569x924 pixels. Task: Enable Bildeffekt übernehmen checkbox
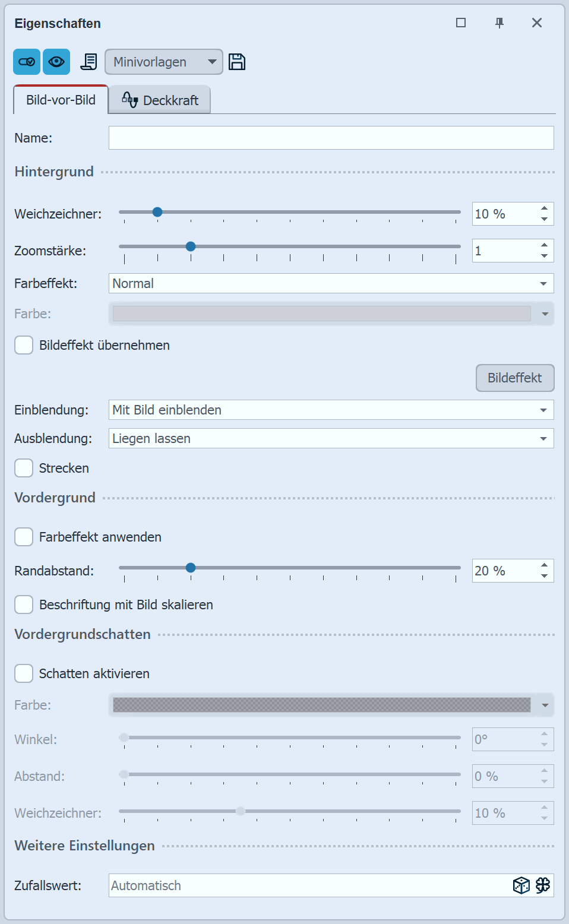(24, 345)
